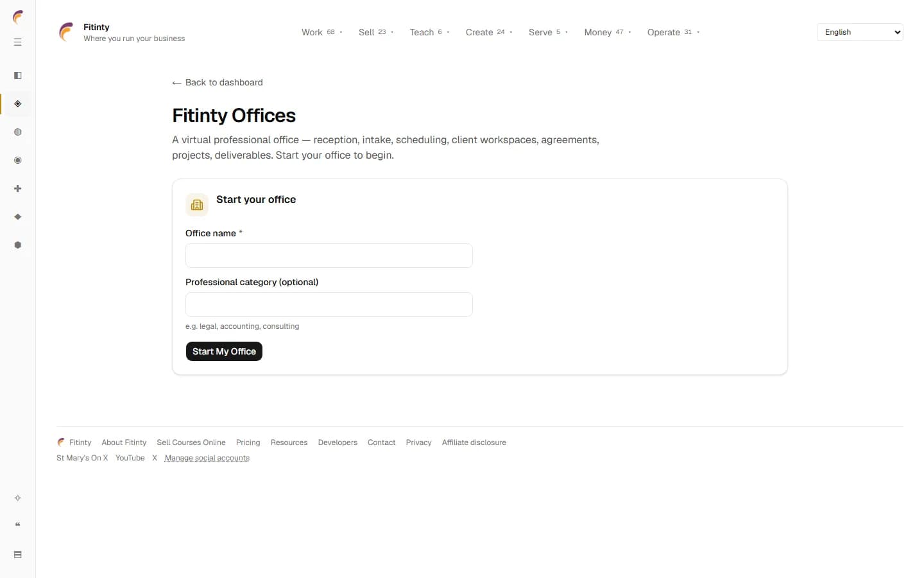Click the stacked rows icon at sidebar bottom
This screenshot has width=924, height=578.
tap(18, 555)
